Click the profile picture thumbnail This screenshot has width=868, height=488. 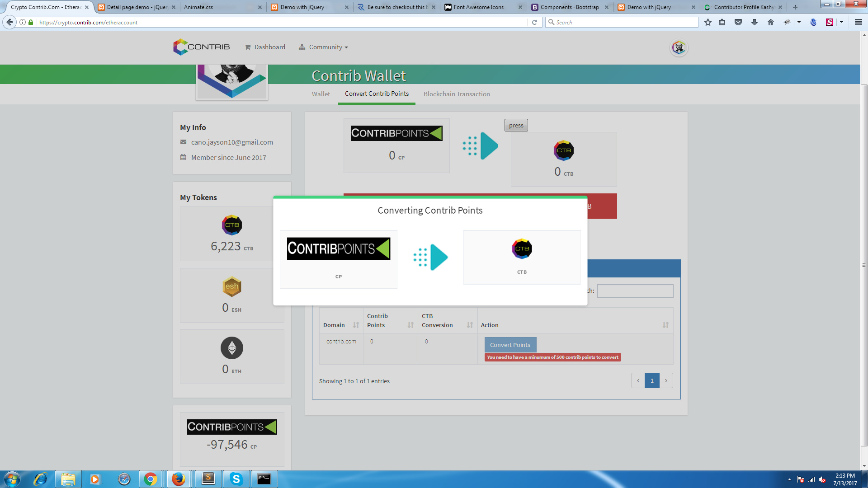(x=232, y=82)
